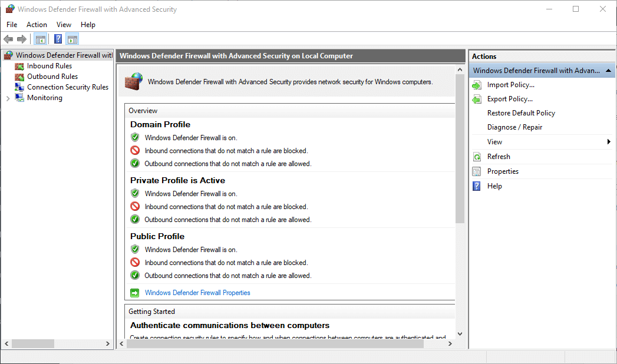The width and height of the screenshot is (617, 364).
Task: Click the overview pane vertical scrollbar
Action: pyautogui.click(x=460, y=147)
